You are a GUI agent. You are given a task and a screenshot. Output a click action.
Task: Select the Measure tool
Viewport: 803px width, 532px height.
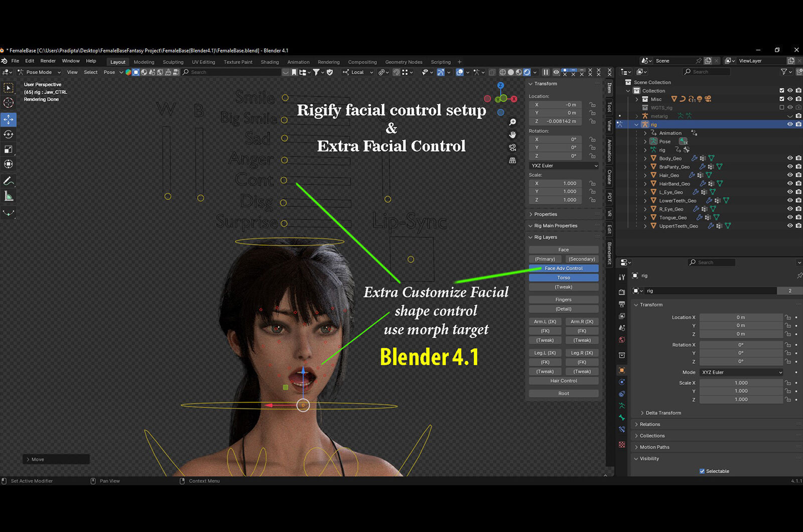click(x=9, y=196)
